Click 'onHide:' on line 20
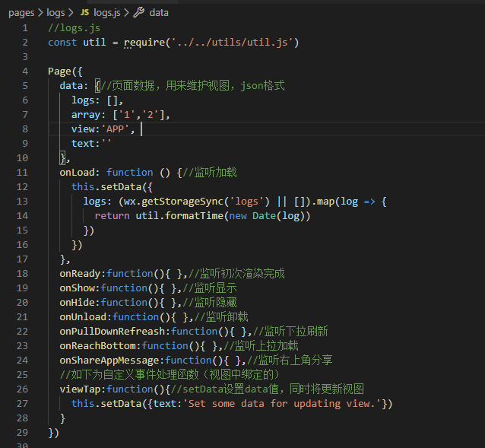485x448 pixels. [80, 302]
